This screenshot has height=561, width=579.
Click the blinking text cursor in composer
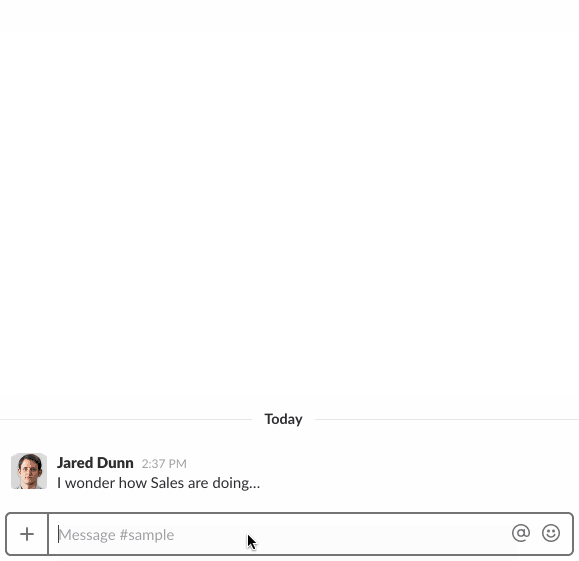(58, 534)
